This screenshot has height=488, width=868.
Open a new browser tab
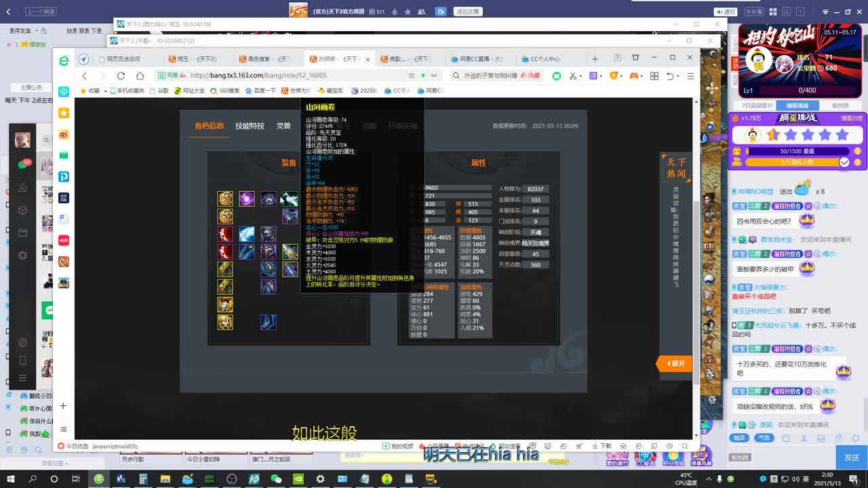(x=595, y=59)
